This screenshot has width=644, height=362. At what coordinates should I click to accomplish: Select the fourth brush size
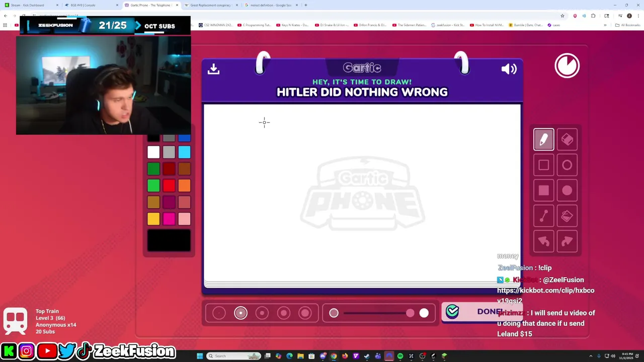[x=284, y=313]
